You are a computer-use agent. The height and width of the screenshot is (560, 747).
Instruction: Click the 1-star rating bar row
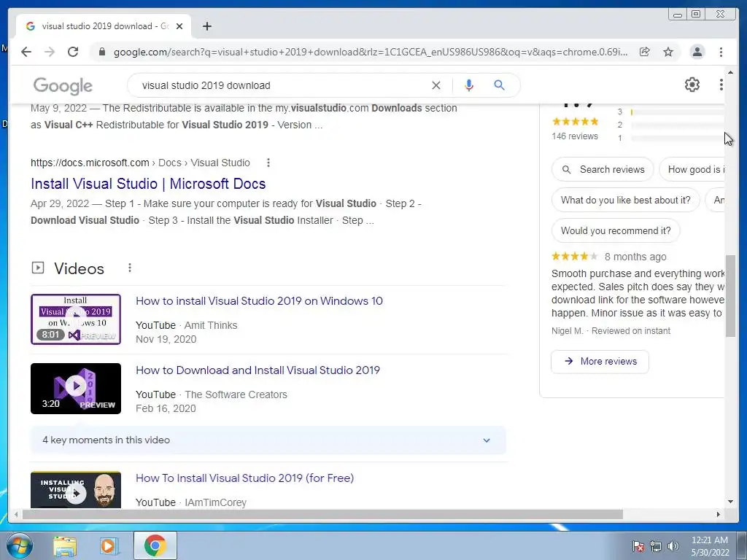coord(670,138)
